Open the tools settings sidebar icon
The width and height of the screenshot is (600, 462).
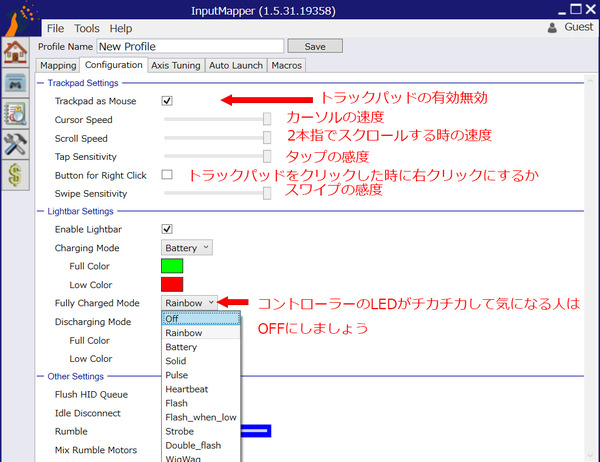[15, 144]
